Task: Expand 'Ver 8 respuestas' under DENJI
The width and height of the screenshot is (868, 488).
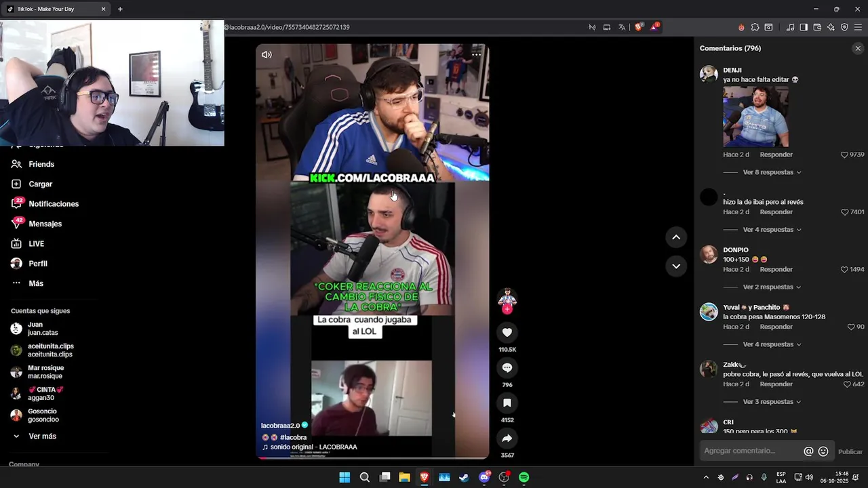Action: point(772,172)
